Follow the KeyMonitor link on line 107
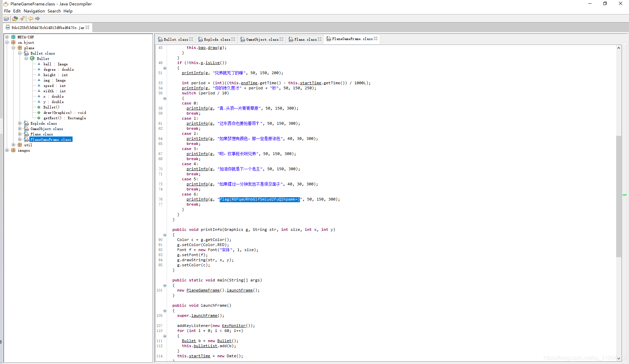 (234, 326)
